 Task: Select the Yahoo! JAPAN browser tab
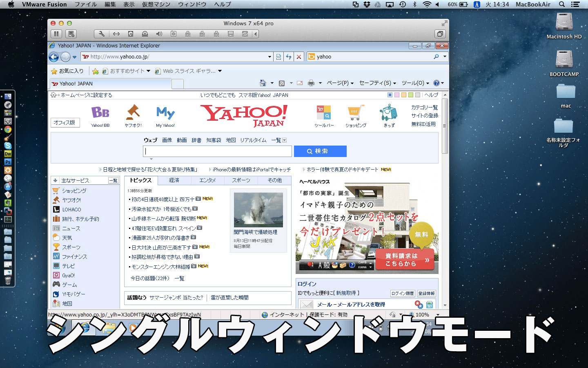111,83
